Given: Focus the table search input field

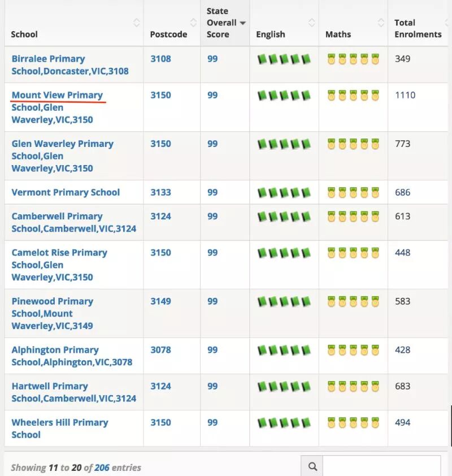Looking at the screenshot, I should (381, 466).
